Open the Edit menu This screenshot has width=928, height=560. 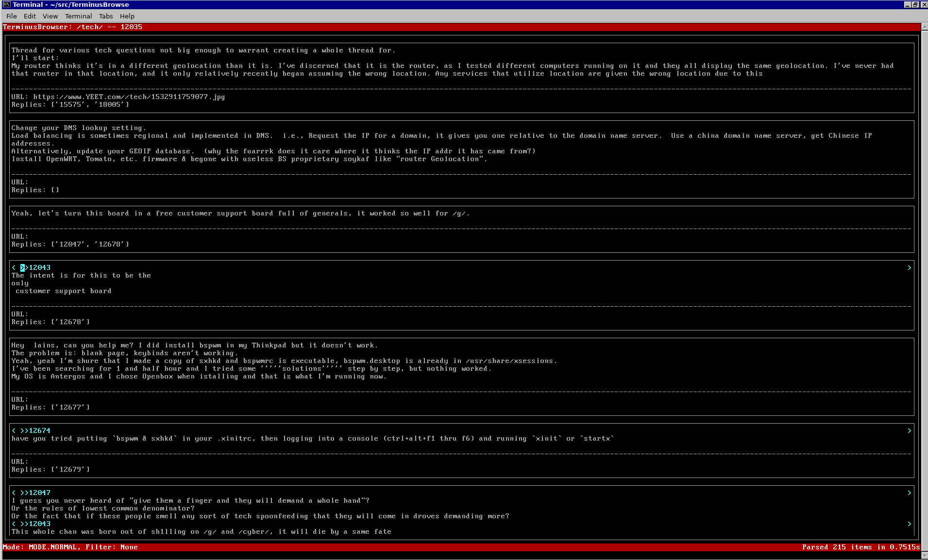click(30, 16)
